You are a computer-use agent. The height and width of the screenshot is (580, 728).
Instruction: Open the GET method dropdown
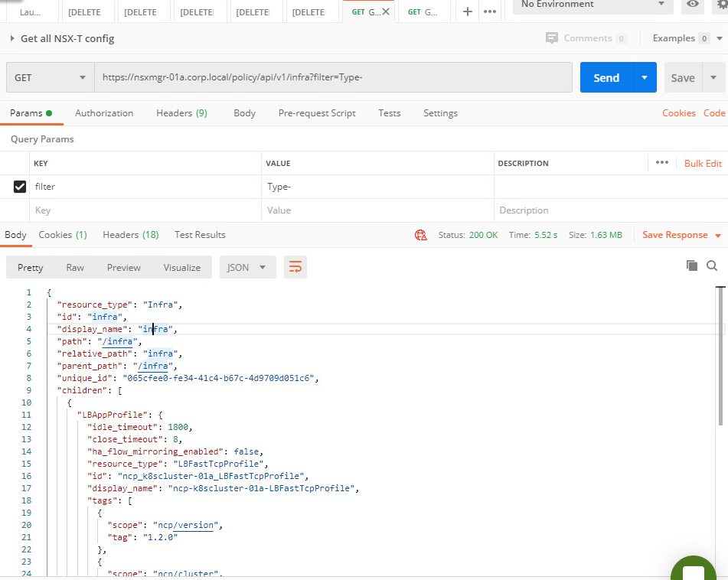[51, 78]
